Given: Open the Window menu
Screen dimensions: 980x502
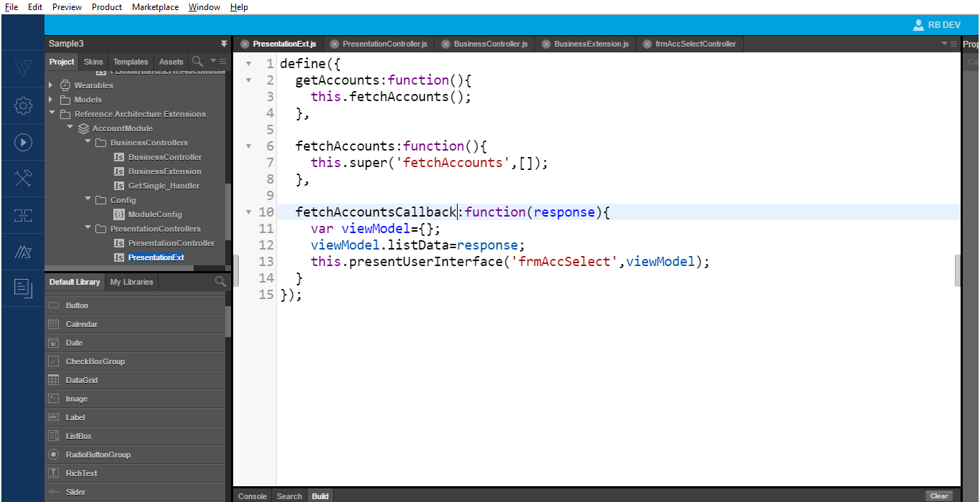Looking at the screenshot, I should (204, 7).
